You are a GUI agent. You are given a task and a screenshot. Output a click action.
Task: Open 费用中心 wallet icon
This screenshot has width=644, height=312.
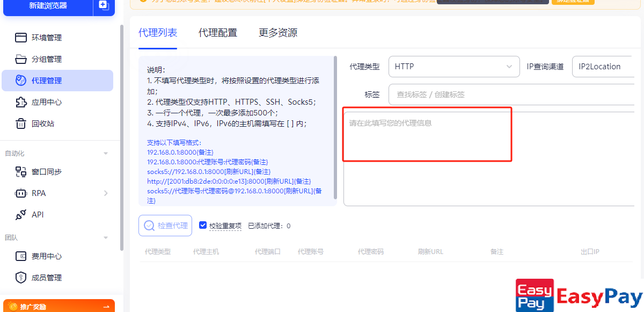pos(21,256)
